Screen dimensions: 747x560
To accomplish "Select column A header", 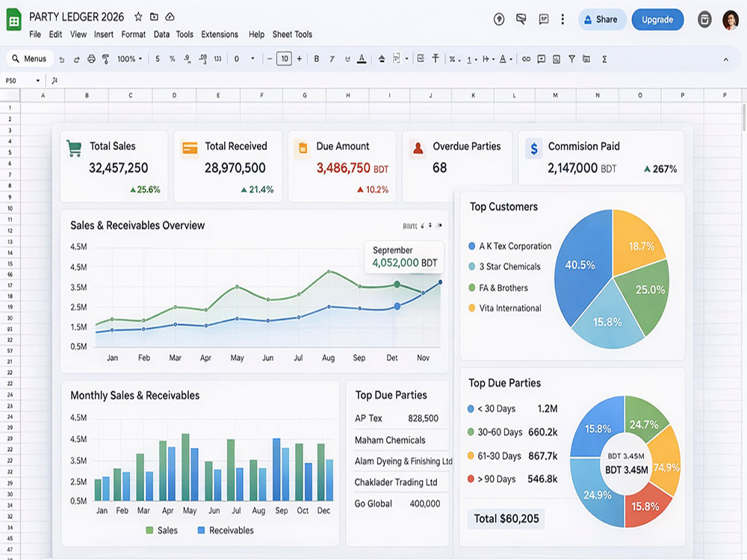I will point(43,96).
